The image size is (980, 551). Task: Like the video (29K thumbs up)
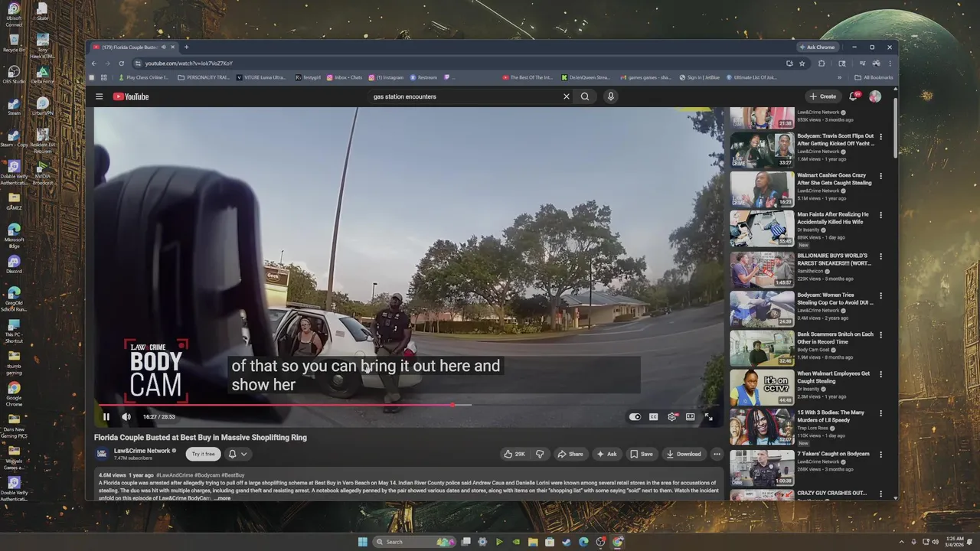click(514, 454)
